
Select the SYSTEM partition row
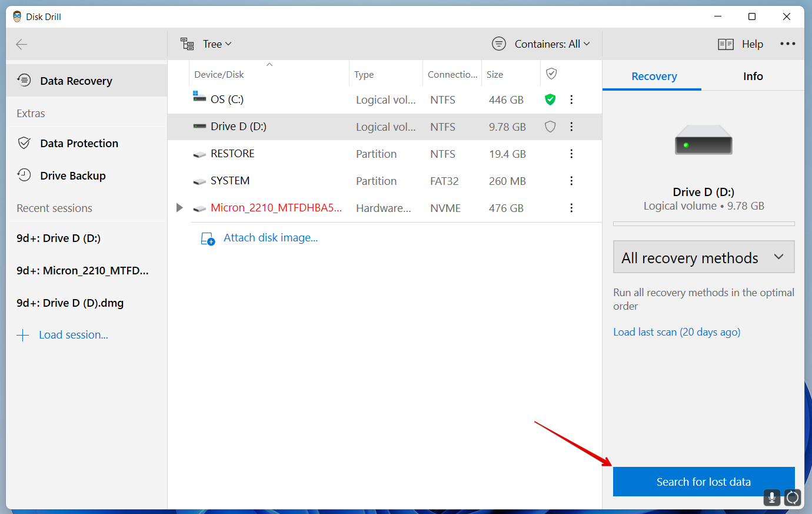(385, 181)
